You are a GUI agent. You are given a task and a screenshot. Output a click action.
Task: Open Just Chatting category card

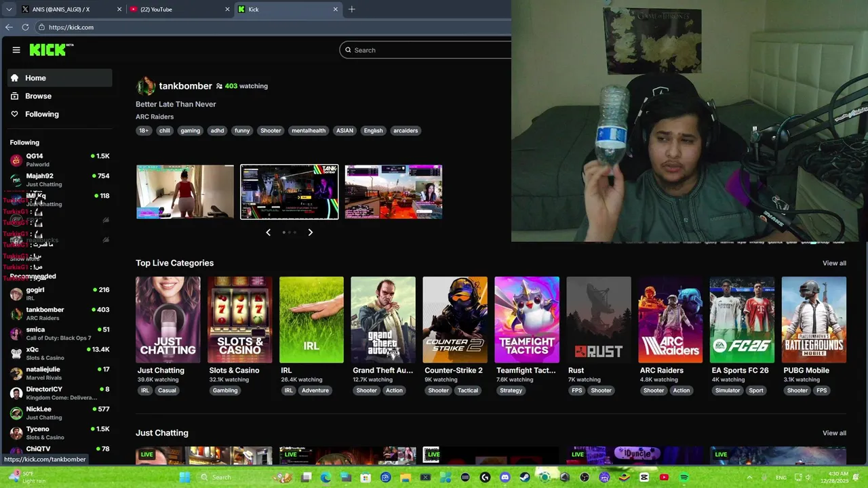coord(168,320)
